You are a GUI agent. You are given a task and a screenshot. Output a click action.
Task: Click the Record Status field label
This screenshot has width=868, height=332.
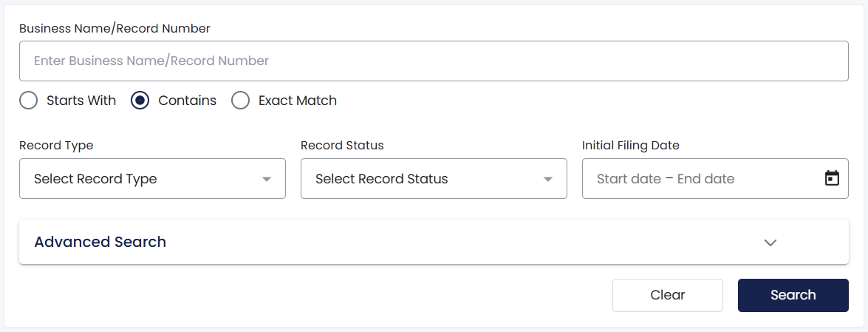click(x=342, y=145)
